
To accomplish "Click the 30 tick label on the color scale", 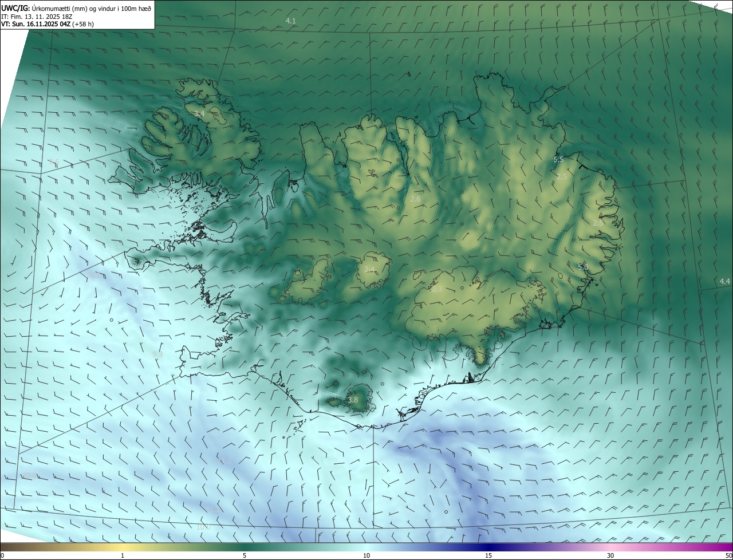I will click(x=610, y=555).
